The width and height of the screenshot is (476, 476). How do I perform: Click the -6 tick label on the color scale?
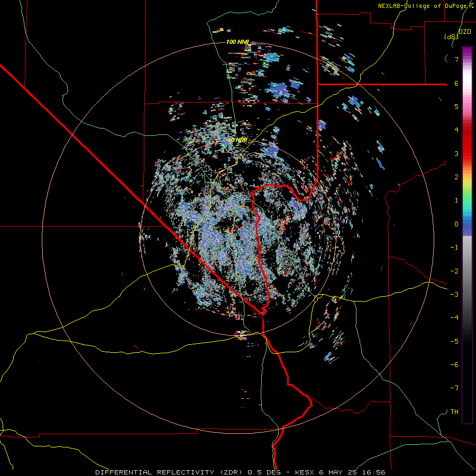click(454, 365)
